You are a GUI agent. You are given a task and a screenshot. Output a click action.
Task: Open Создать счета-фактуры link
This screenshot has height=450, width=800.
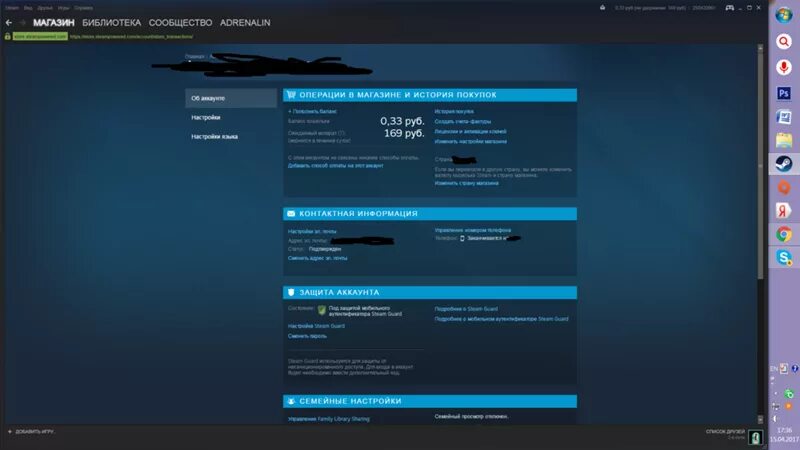(463, 121)
